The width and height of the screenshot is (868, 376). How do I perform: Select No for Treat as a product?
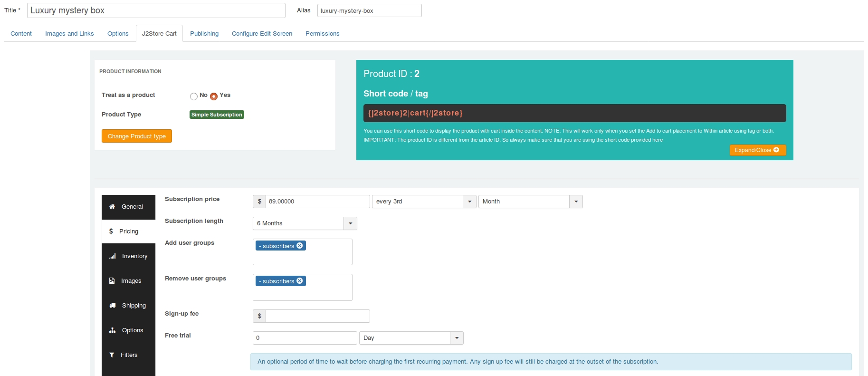coord(194,96)
